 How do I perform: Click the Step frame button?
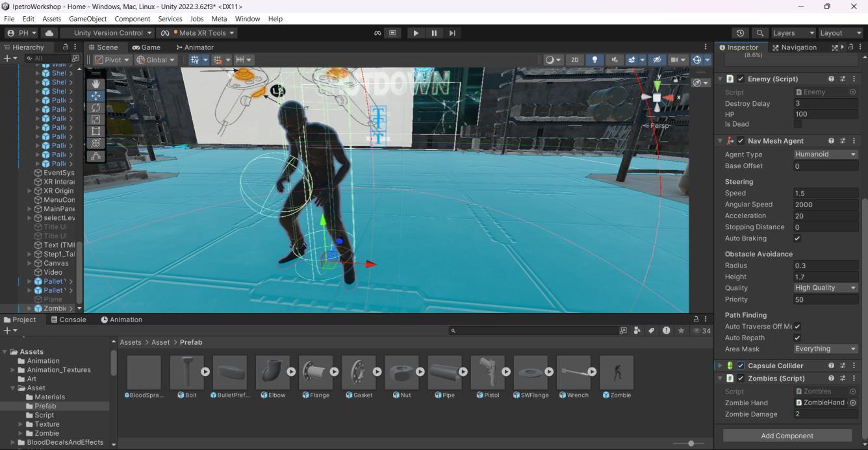click(x=452, y=33)
